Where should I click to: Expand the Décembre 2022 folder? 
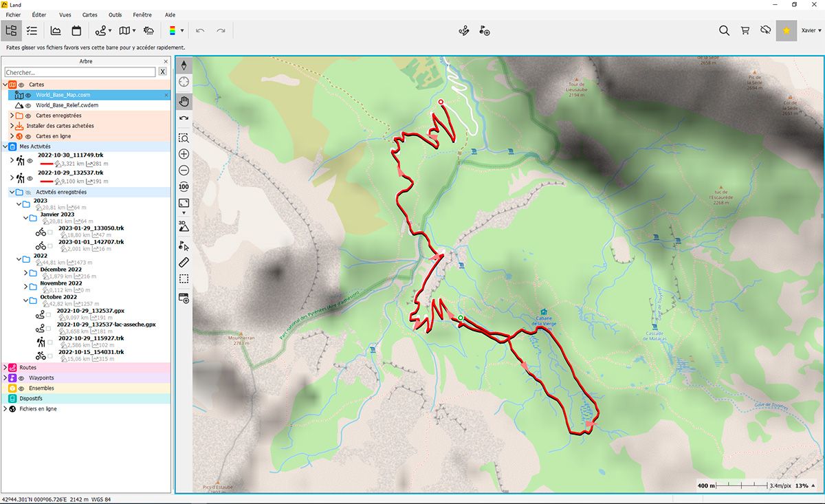(25, 272)
